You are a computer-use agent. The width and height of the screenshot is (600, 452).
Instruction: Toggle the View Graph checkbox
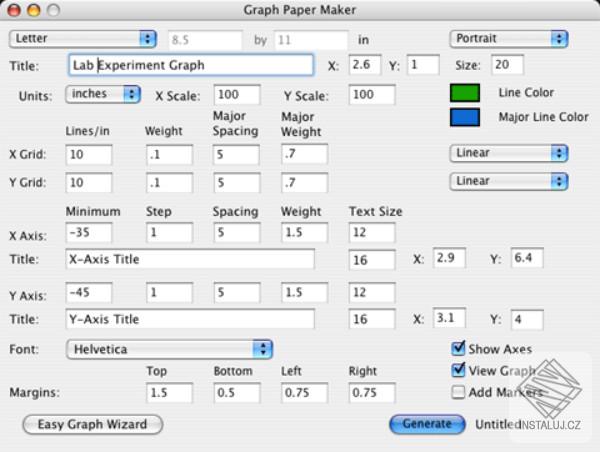[458, 370]
